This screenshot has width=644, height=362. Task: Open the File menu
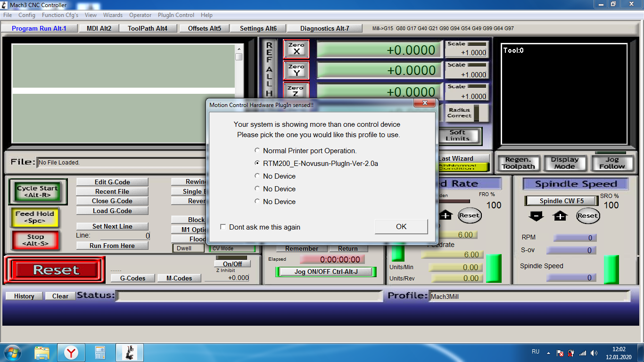click(x=8, y=15)
